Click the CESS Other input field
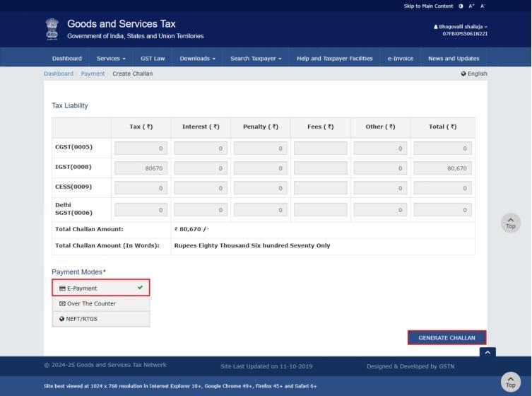532x396 pixels. [380, 188]
